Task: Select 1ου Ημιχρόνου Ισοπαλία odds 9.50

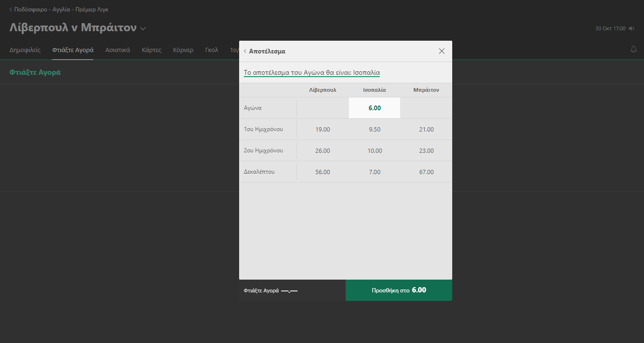Action: pos(375,129)
